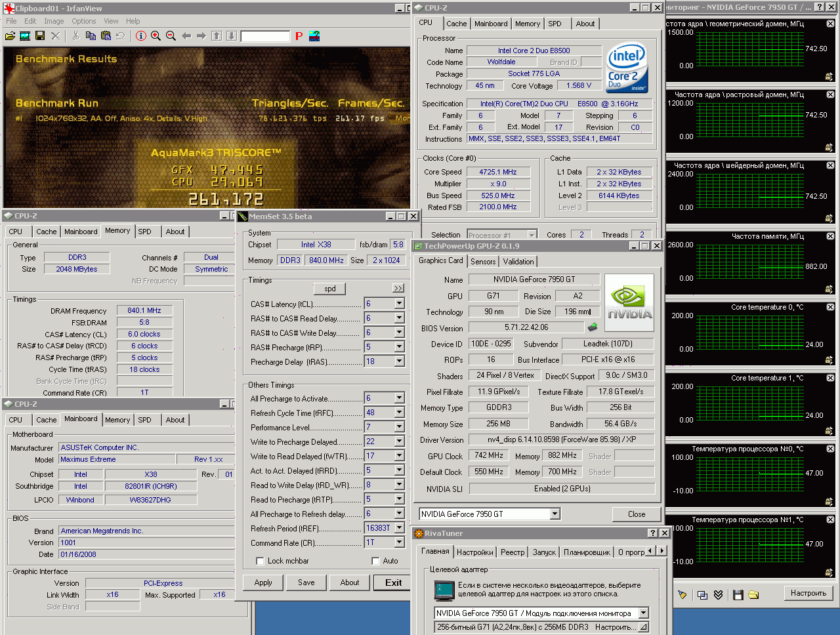Open the Image menu in IrfanView
The image size is (840, 635).
pyautogui.click(x=54, y=21)
